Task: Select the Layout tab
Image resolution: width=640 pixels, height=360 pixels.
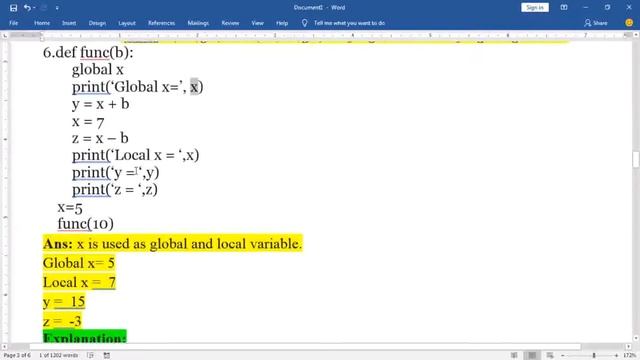Action: coord(127,23)
